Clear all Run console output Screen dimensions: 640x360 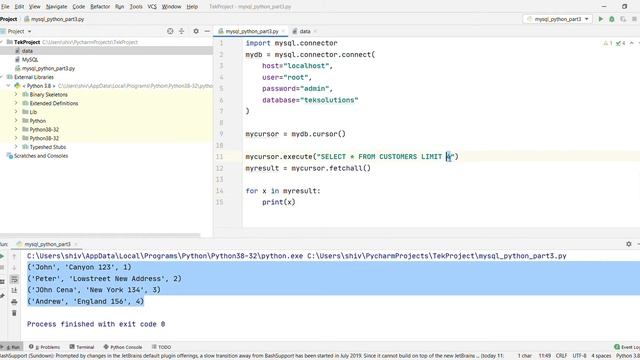point(14,313)
